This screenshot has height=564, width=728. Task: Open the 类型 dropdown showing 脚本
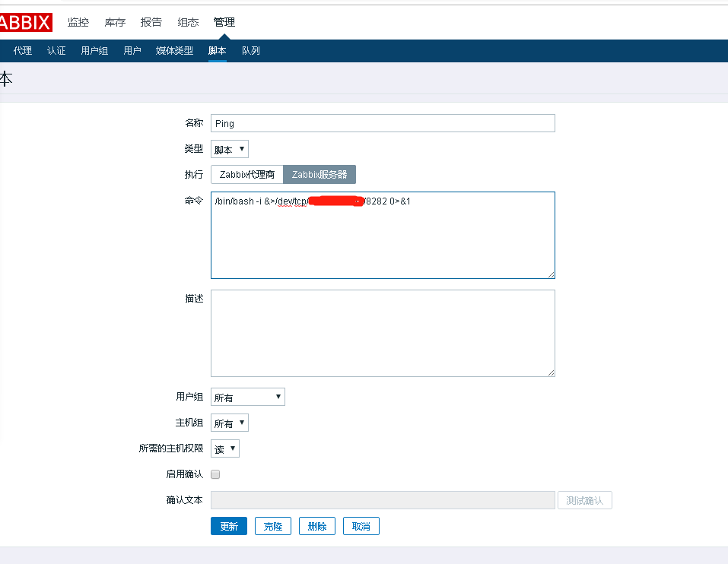pyautogui.click(x=230, y=149)
